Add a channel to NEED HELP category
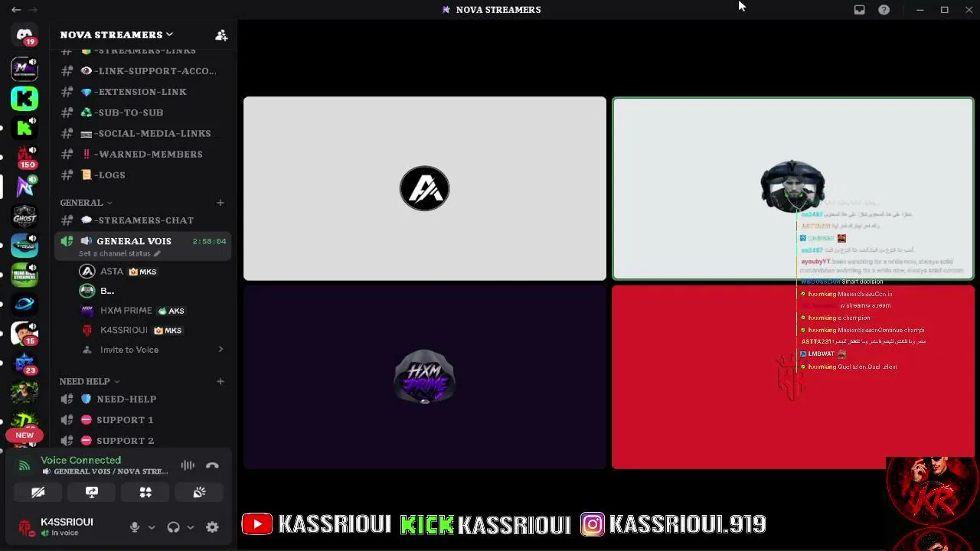The height and width of the screenshot is (551, 980). (220, 381)
